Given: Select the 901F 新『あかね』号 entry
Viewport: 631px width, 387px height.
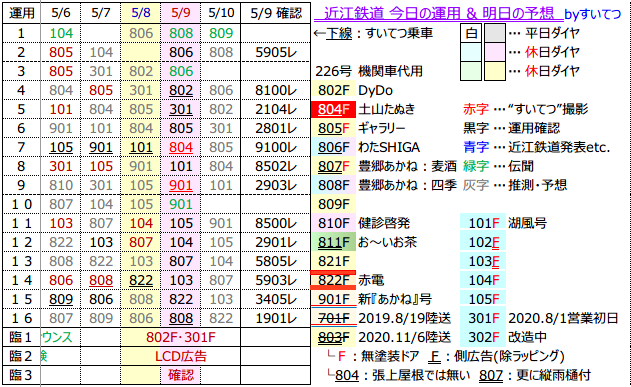Looking at the screenshot, I should 371,299.
